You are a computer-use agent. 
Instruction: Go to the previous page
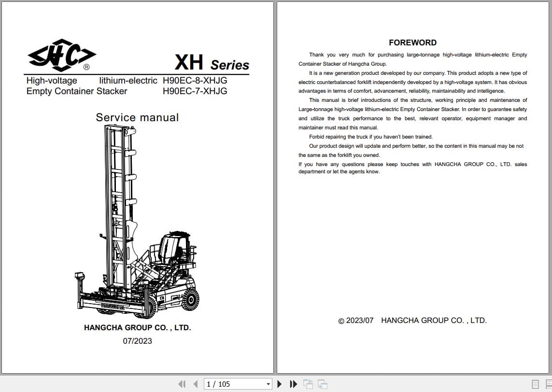tap(196, 384)
